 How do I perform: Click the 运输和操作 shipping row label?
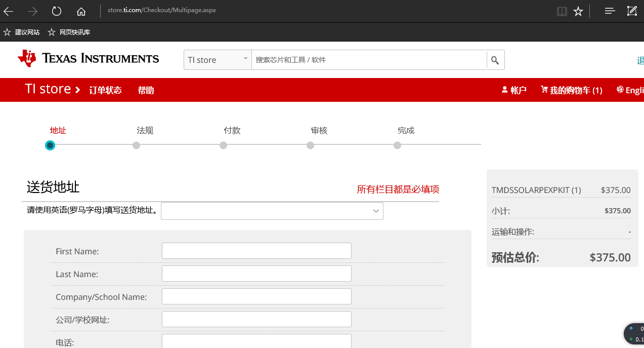click(x=512, y=232)
